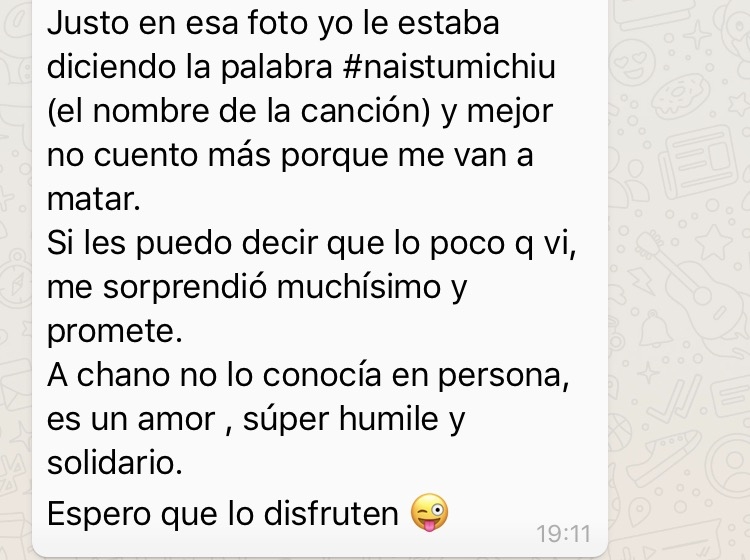
Task: Click the donut doodle in chat wallpaper
Action: (680, 96)
